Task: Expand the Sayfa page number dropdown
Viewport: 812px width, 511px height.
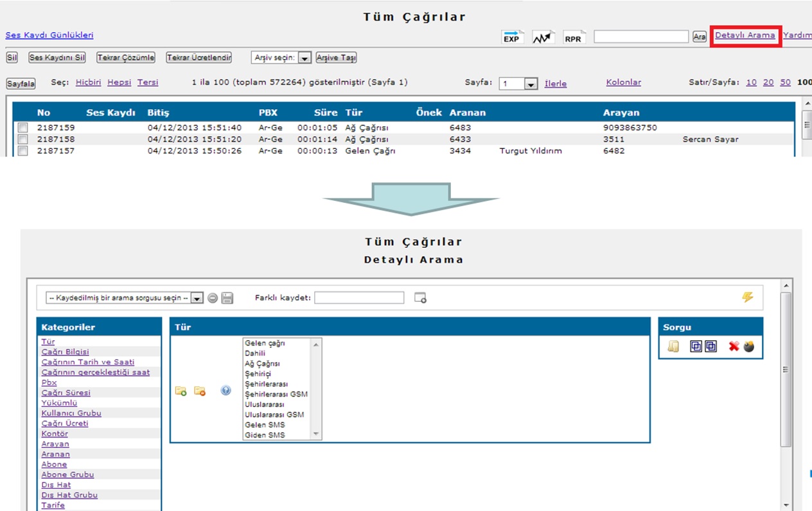Action: [x=531, y=83]
